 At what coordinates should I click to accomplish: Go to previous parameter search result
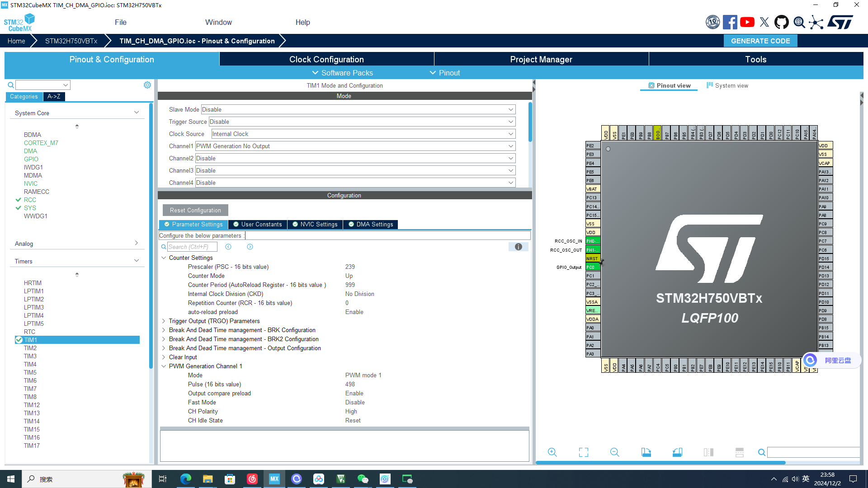[x=228, y=247]
